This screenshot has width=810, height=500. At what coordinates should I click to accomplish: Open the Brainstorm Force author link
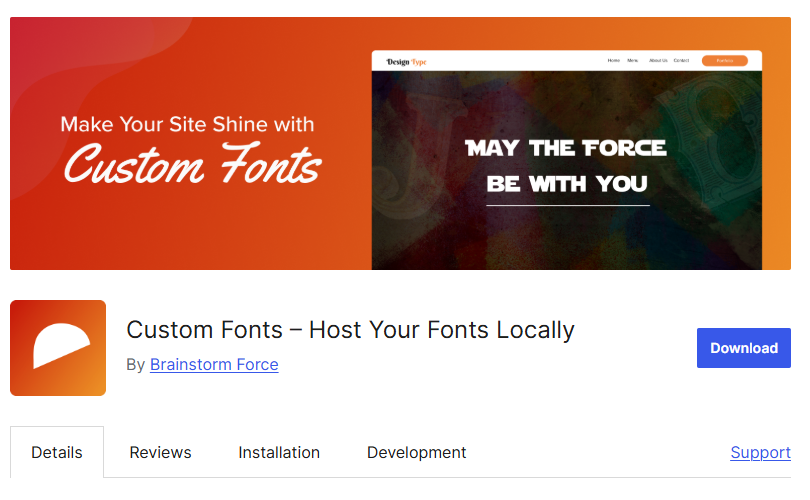click(214, 365)
